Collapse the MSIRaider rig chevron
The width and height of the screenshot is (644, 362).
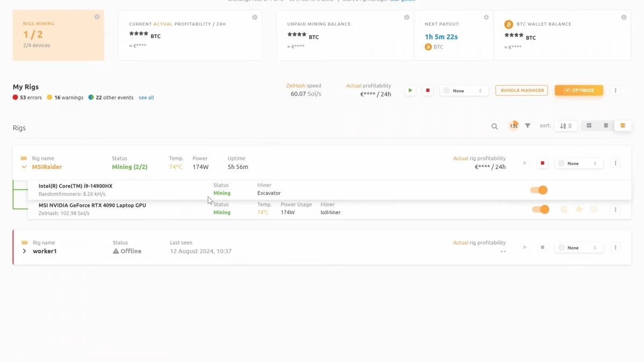[24, 167]
